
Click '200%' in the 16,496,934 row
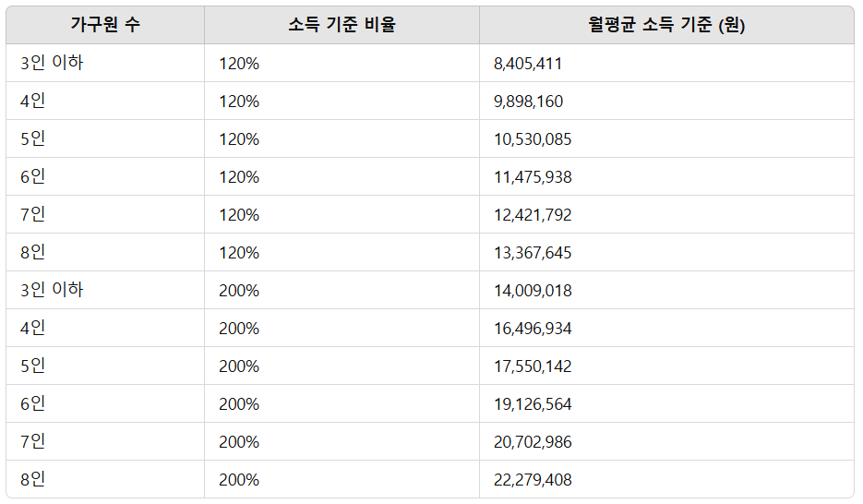pyautogui.click(x=239, y=329)
